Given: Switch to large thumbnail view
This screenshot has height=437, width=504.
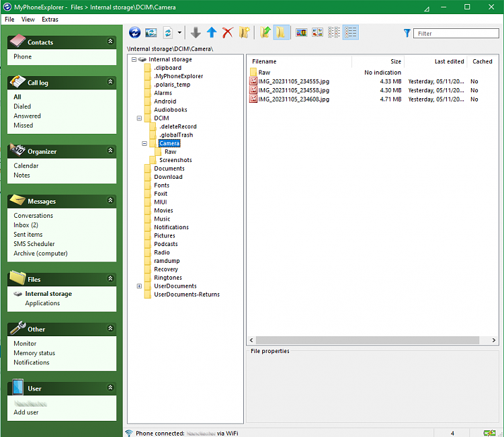Looking at the screenshot, I should 301,32.
